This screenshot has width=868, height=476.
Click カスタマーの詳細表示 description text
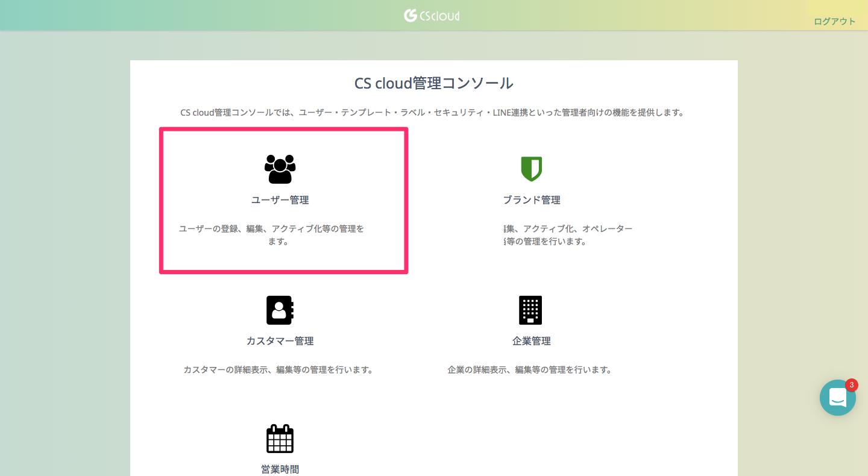click(x=278, y=370)
